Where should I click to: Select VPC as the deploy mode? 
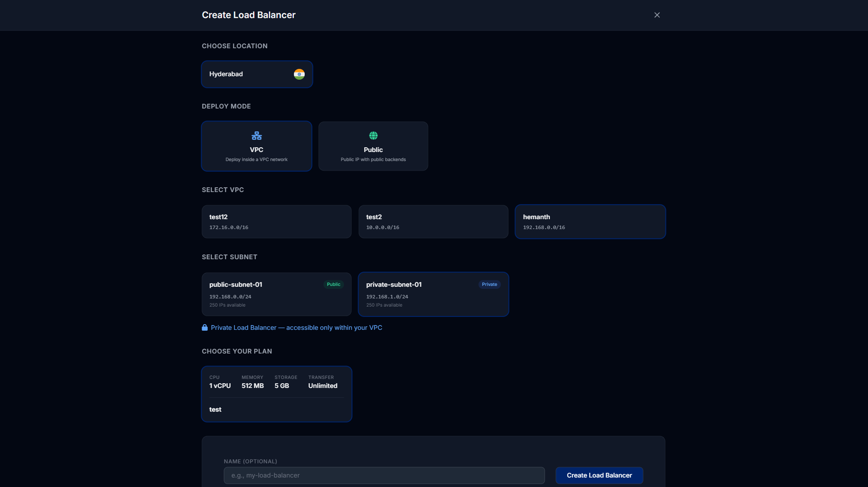pyautogui.click(x=256, y=146)
